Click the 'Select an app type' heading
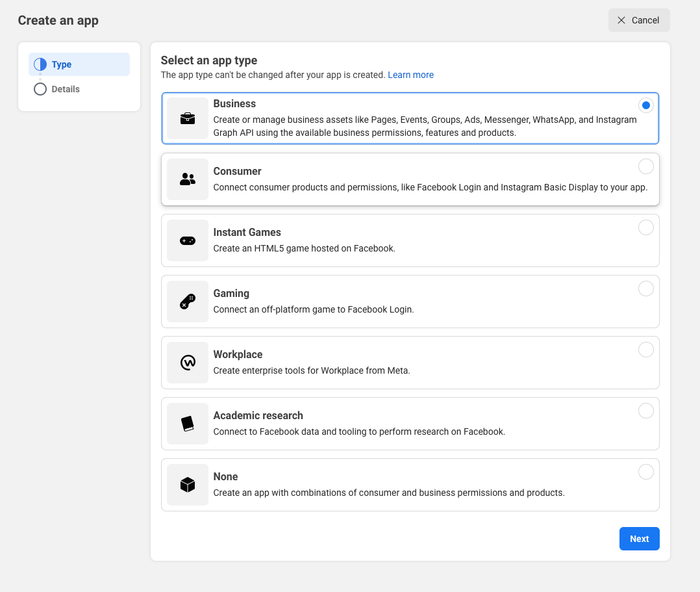 point(209,60)
